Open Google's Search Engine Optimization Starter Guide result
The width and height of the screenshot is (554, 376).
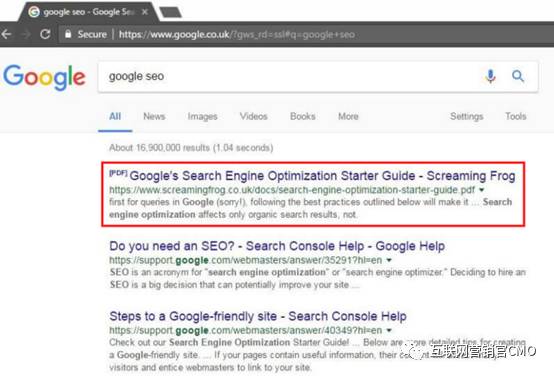(322, 176)
